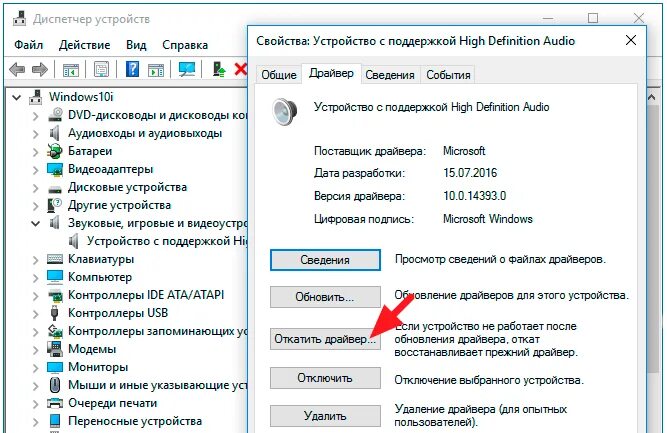Click the Microsoft Windows digital signature value
The image size is (667, 433).
coord(487,219)
